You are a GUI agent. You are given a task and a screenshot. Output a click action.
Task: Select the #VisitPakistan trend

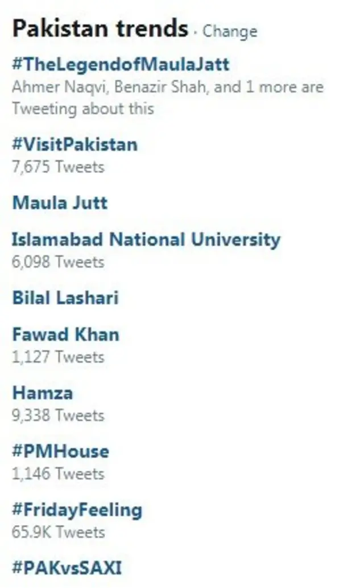75,144
